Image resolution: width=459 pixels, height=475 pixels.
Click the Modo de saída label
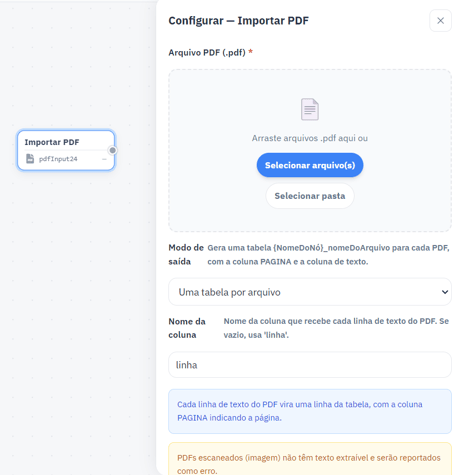pos(186,255)
